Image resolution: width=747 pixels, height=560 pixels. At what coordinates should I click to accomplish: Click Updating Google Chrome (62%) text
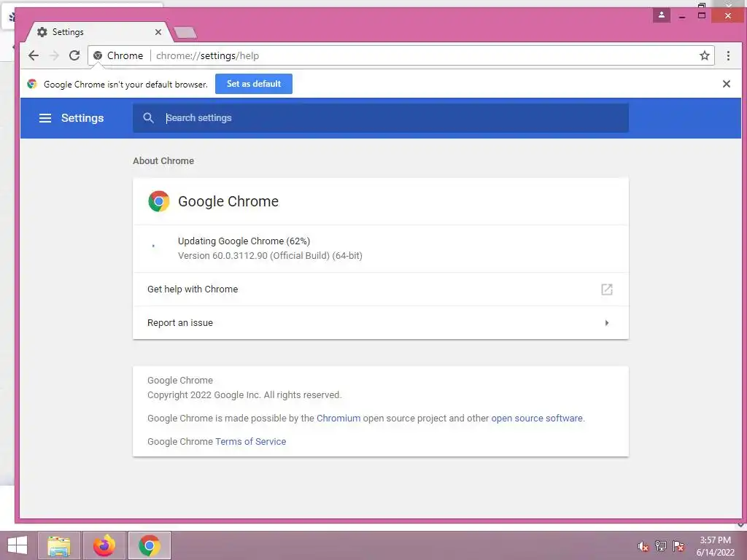(x=244, y=241)
